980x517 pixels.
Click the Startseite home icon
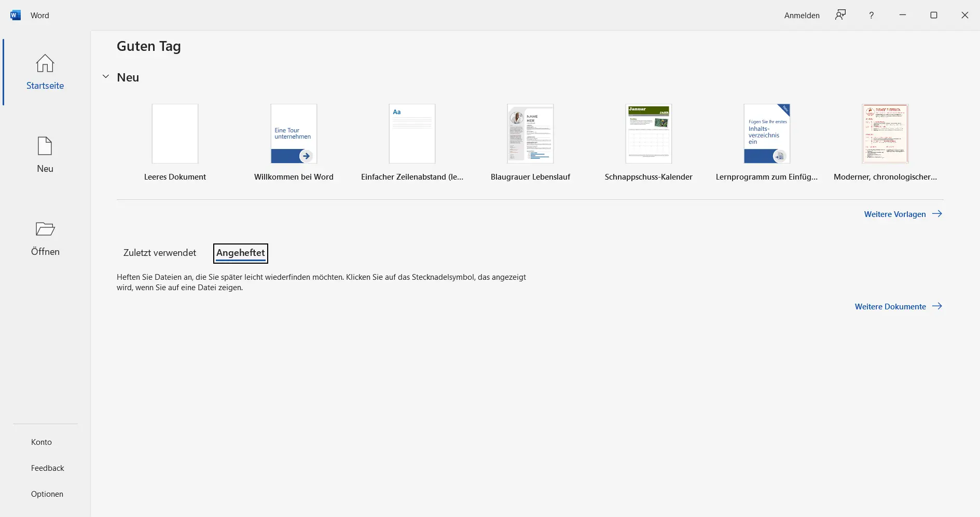coord(45,63)
